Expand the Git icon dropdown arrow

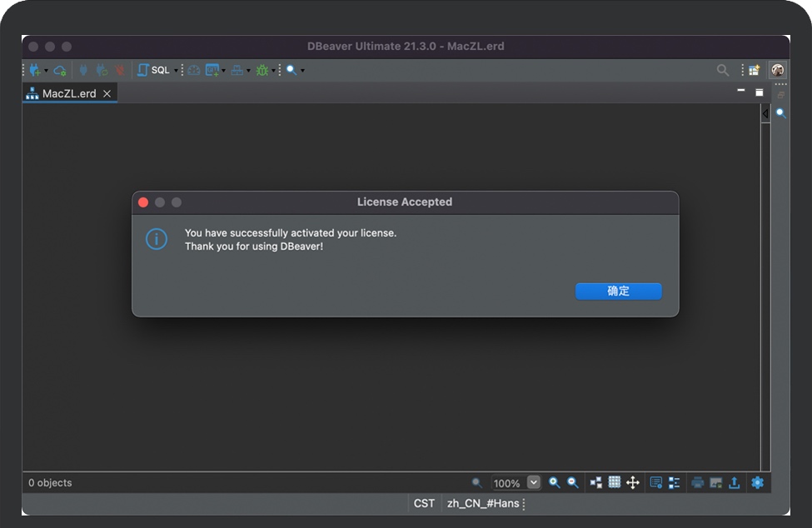(224, 71)
